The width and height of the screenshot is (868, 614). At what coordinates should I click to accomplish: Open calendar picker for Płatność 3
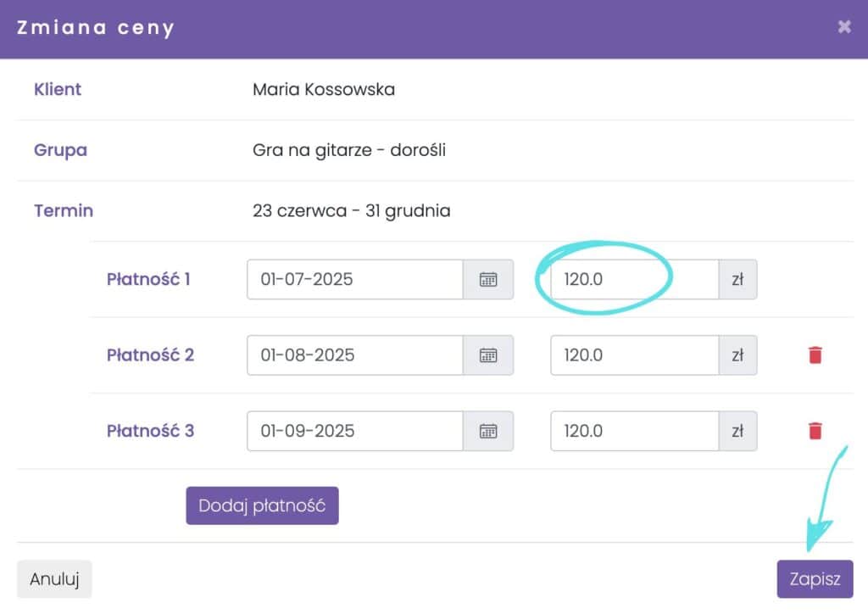pos(488,432)
